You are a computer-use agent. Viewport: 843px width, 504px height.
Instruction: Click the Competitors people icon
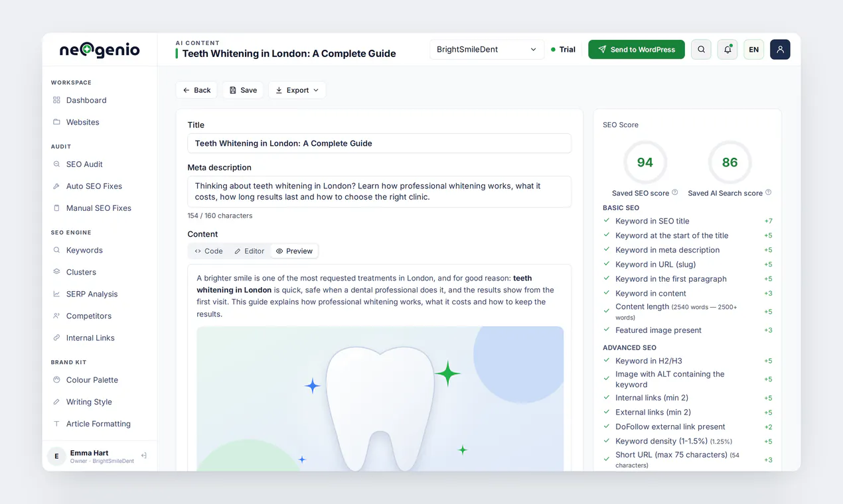(56, 316)
